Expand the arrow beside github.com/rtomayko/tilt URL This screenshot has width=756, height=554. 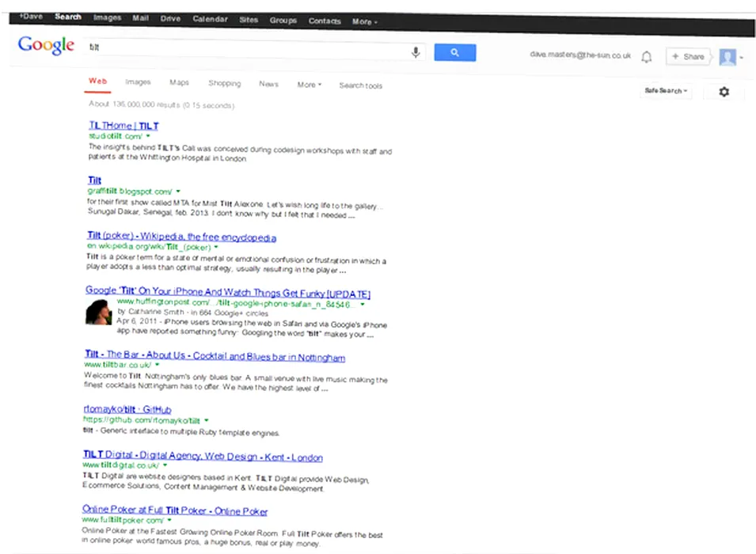[x=206, y=420]
